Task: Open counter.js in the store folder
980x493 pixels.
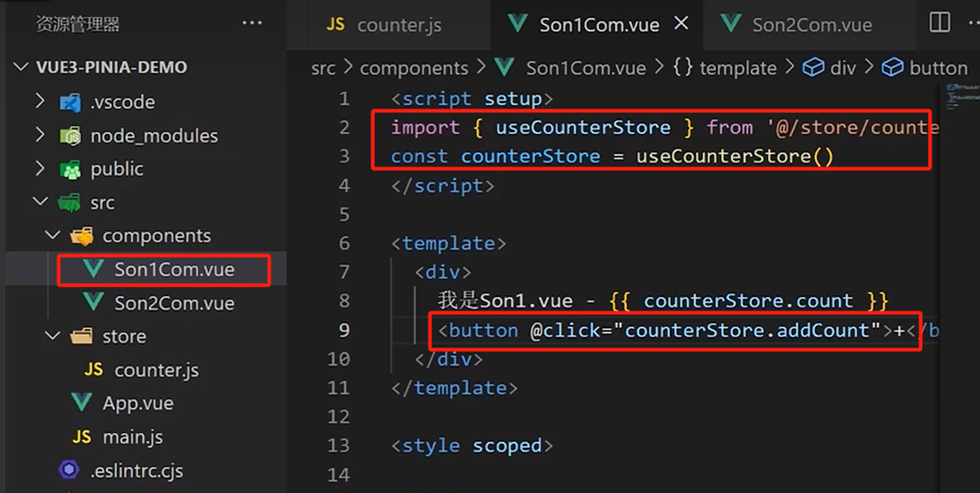Action: coord(156,370)
